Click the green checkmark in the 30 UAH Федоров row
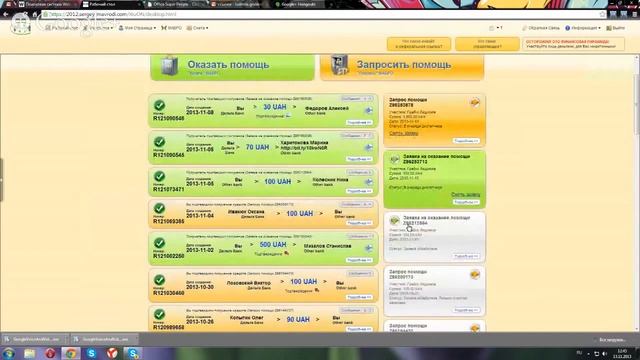The height and width of the screenshot is (360, 640). 160,105
